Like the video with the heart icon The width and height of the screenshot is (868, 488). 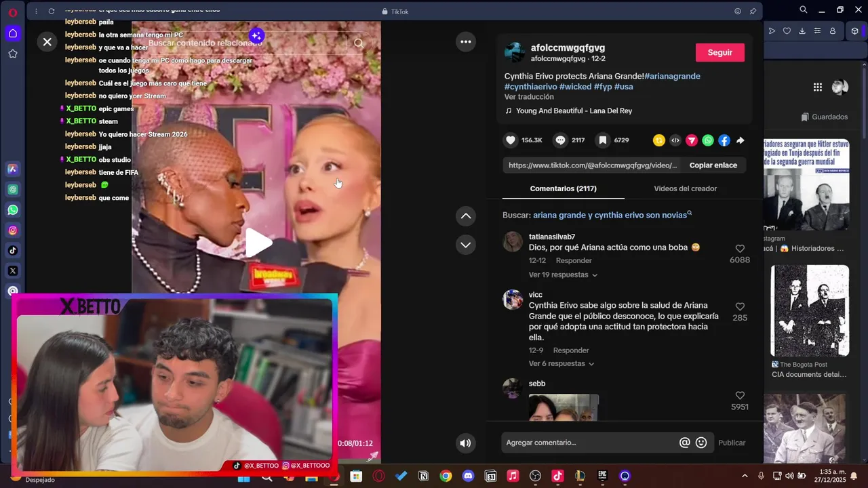pyautogui.click(x=511, y=140)
